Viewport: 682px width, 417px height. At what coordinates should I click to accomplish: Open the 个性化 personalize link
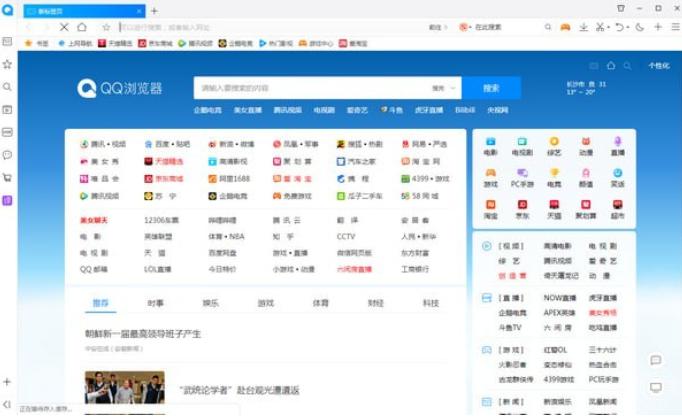659,66
